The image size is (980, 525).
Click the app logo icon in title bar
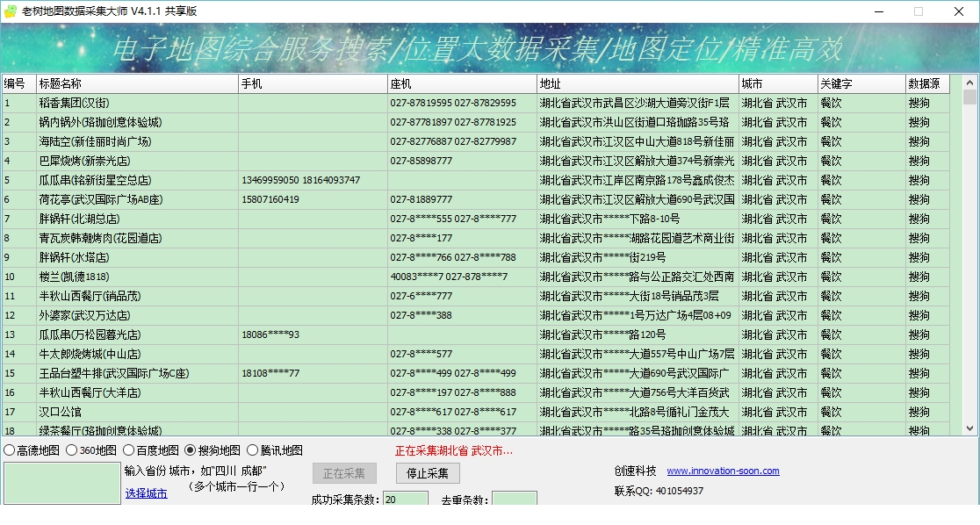[x=10, y=11]
